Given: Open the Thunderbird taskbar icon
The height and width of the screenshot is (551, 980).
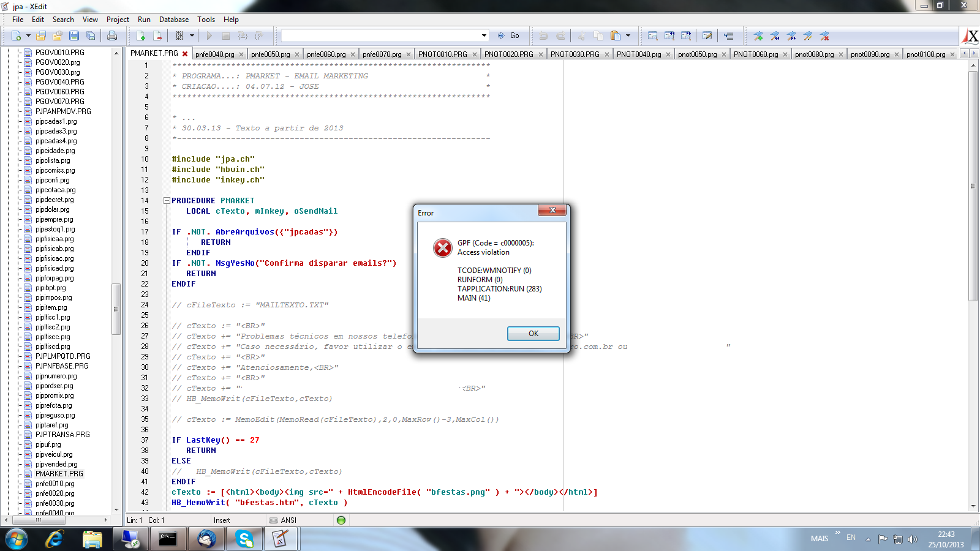Looking at the screenshot, I should pyautogui.click(x=206, y=539).
